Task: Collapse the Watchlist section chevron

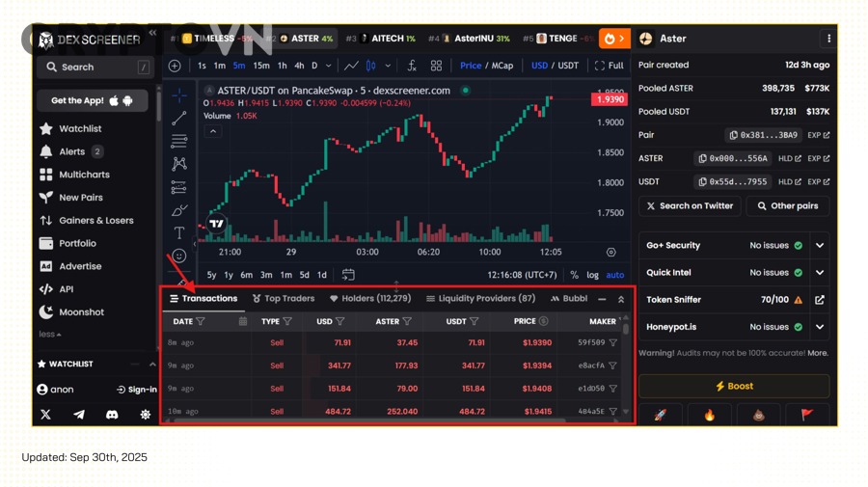Action: 152,365
